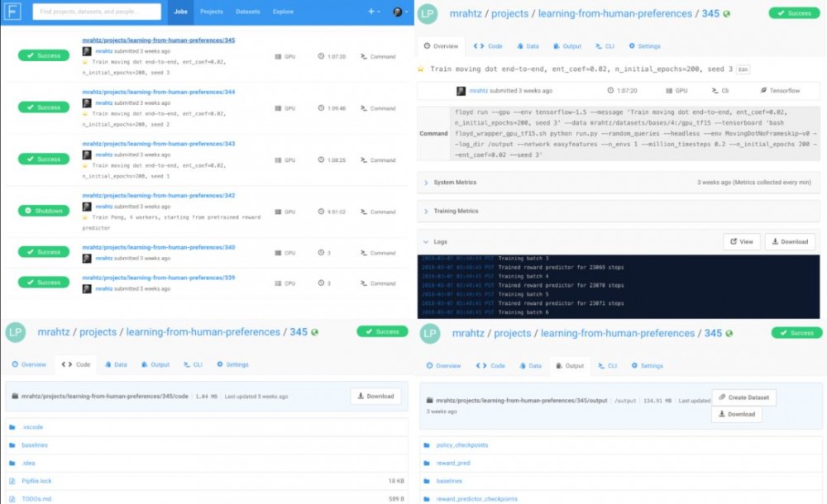The height and width of the screenshot is (504, 827).
Task: Open the user avatar account dropdown
Action: (x=400, y=12)
